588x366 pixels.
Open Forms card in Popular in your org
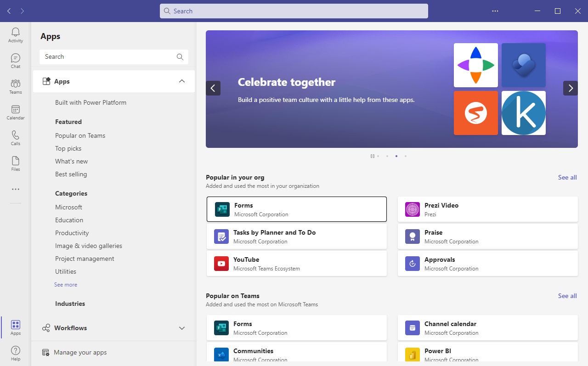[x=297, y=209]
